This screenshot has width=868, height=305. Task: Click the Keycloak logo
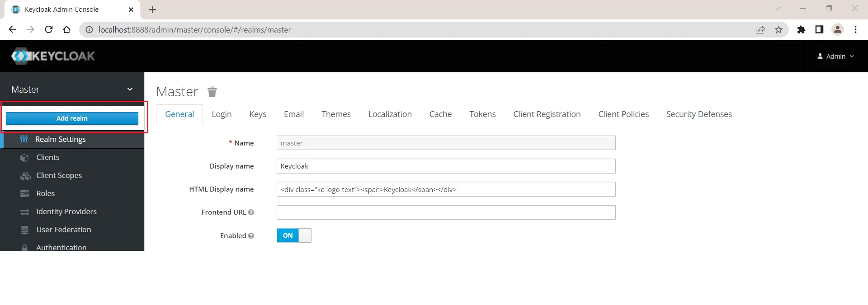[53, 56]
